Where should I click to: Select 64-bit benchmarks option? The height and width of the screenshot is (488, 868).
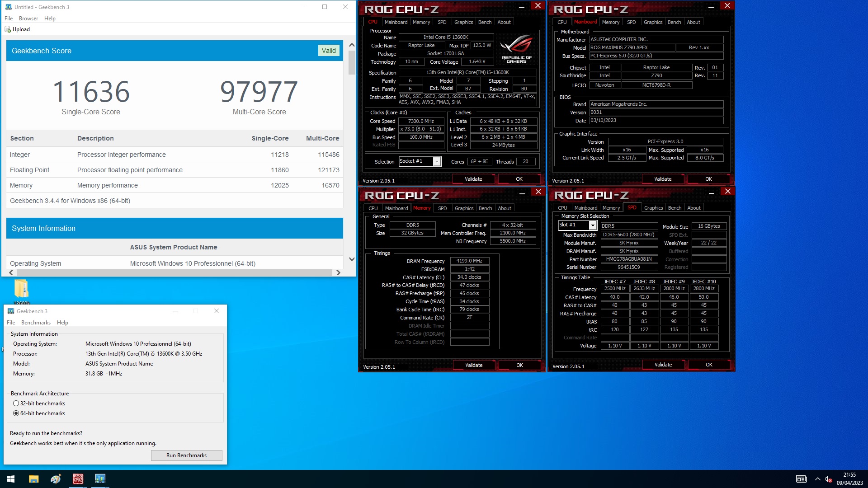[39, 413]
